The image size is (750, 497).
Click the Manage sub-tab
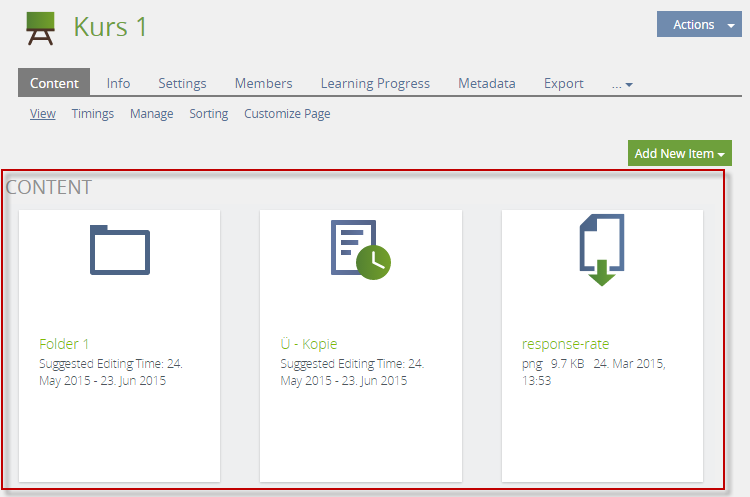[x=151, y=114]
